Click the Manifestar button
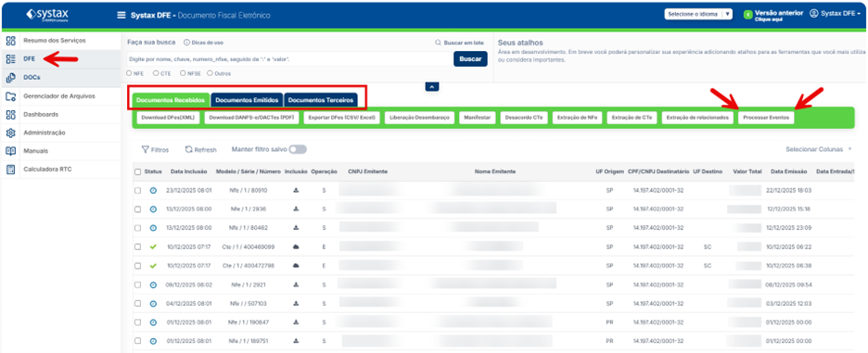 pos(477,118)
